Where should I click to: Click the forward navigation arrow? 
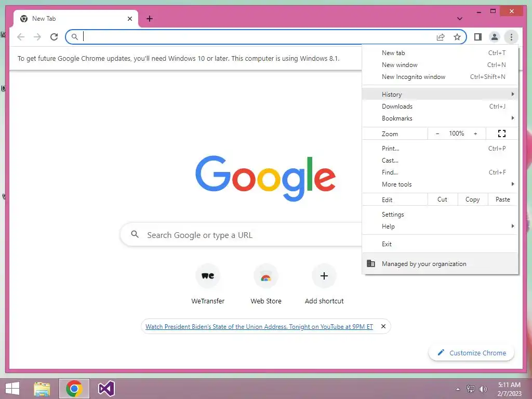coord(37,37)
